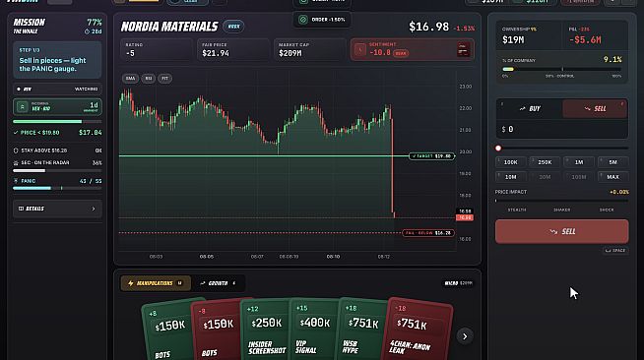
Task: Select the 250K quick amount button
Action: (545, 162)
